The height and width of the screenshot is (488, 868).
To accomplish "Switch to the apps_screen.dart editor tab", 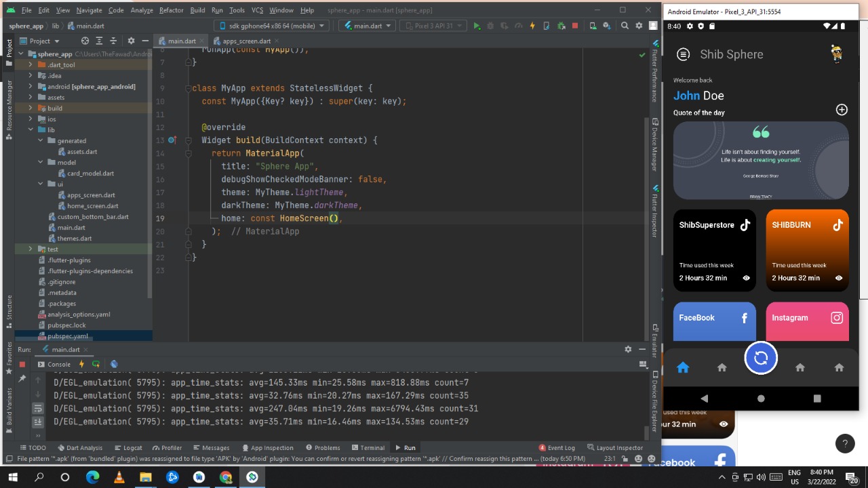I will pos(245,41).
